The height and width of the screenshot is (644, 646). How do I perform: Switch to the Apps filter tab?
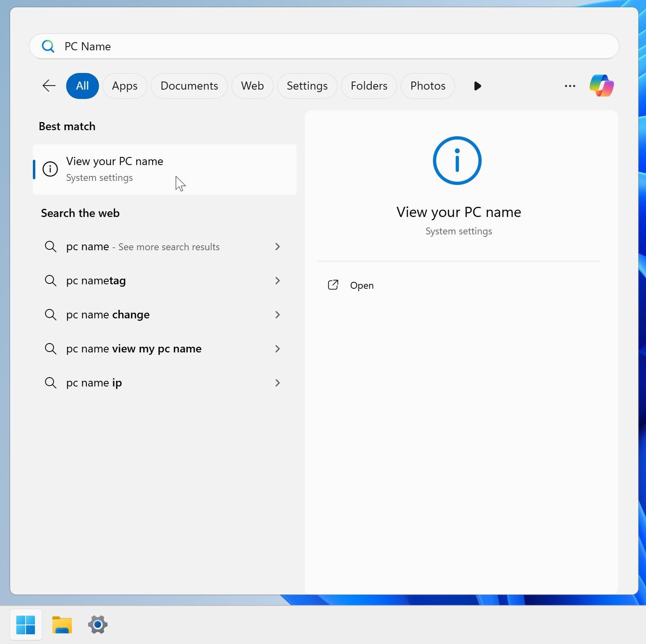coord(125,86)
